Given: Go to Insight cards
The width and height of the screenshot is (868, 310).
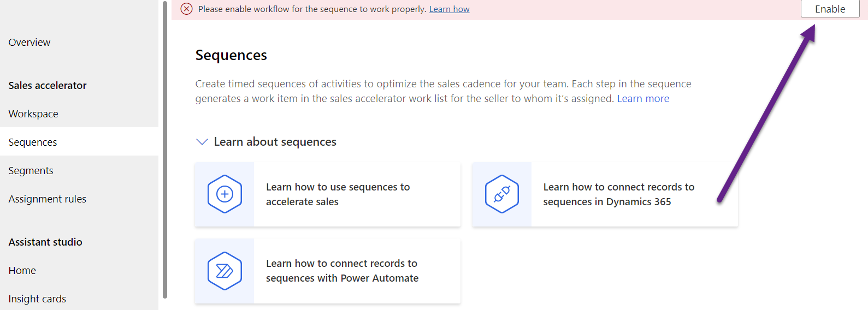Looking at the screenshot, I should coord(37,299).
